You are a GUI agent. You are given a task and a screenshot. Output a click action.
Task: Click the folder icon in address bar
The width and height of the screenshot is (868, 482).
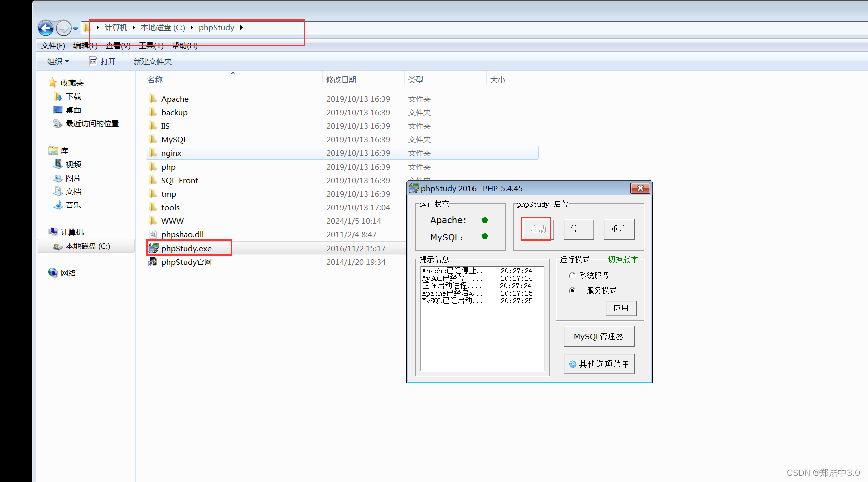(x=86, y=28)
